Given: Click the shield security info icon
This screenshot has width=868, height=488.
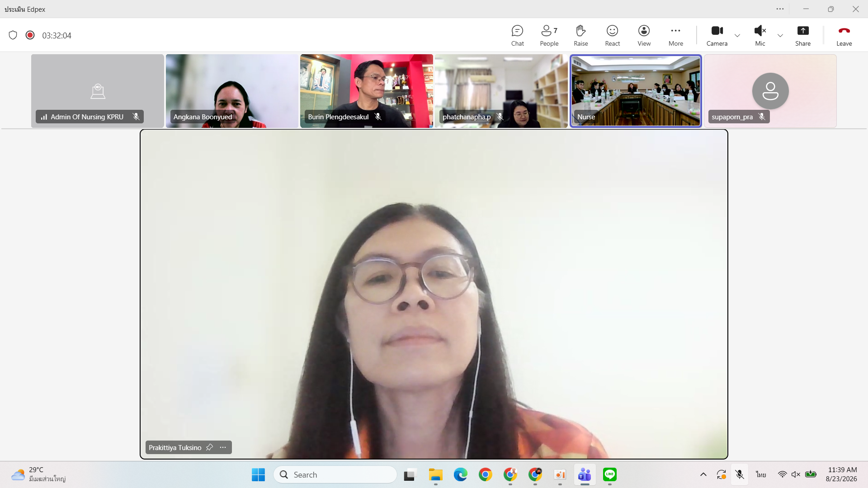Looking at the screenshot, I should point(13,35).
